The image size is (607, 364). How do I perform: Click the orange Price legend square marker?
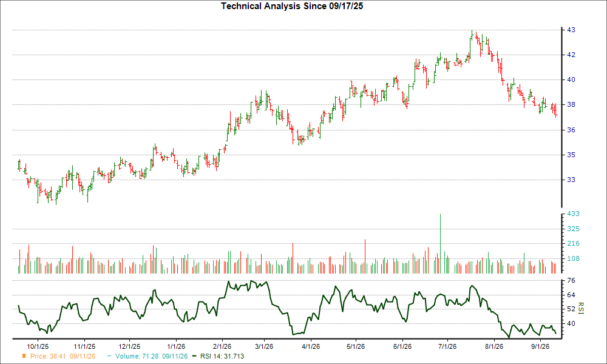24,356
